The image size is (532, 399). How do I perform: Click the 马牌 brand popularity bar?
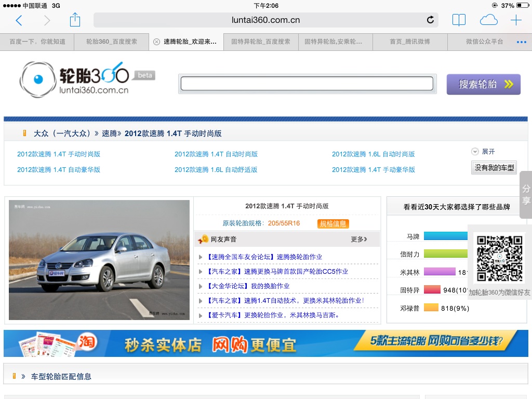(x=446, y=236)
